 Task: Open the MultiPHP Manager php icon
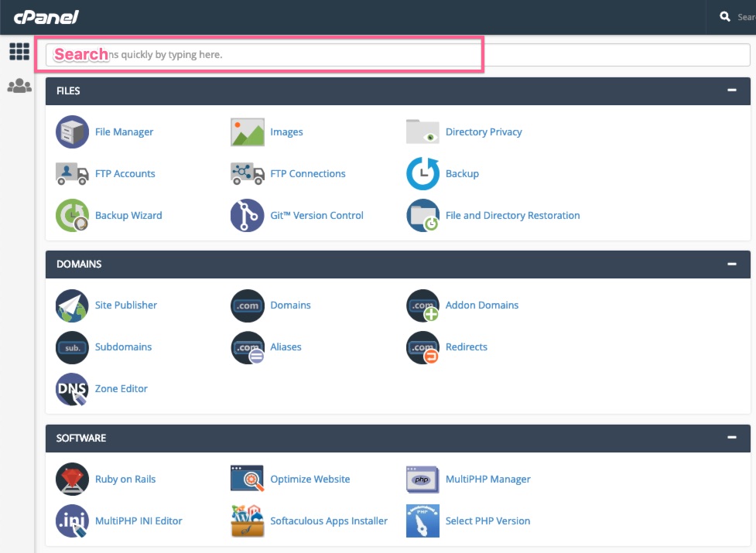(x=422, y=480)
